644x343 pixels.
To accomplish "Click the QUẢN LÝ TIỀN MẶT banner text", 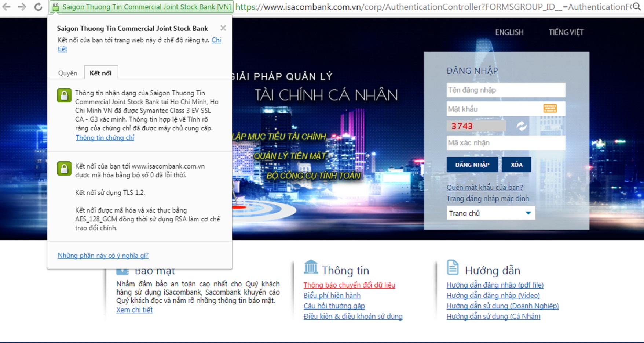I will coord(290,156).
